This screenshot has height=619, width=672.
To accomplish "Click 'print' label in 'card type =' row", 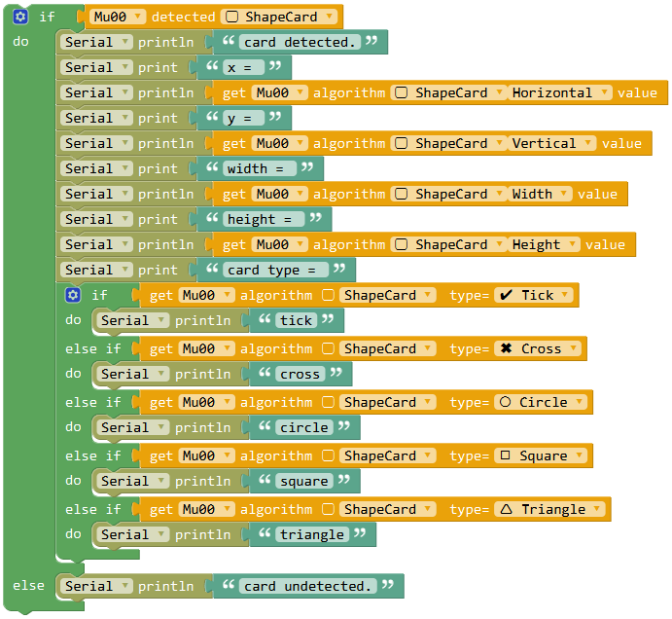I will tap(158, 270).
